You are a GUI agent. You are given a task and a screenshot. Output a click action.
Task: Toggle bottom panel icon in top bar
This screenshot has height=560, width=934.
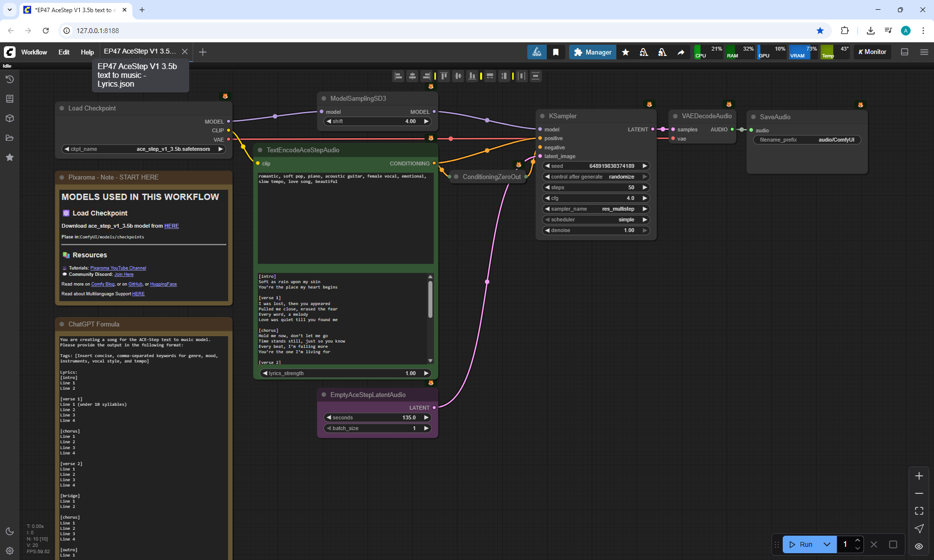pyautogui.click(x=904, y=52)
